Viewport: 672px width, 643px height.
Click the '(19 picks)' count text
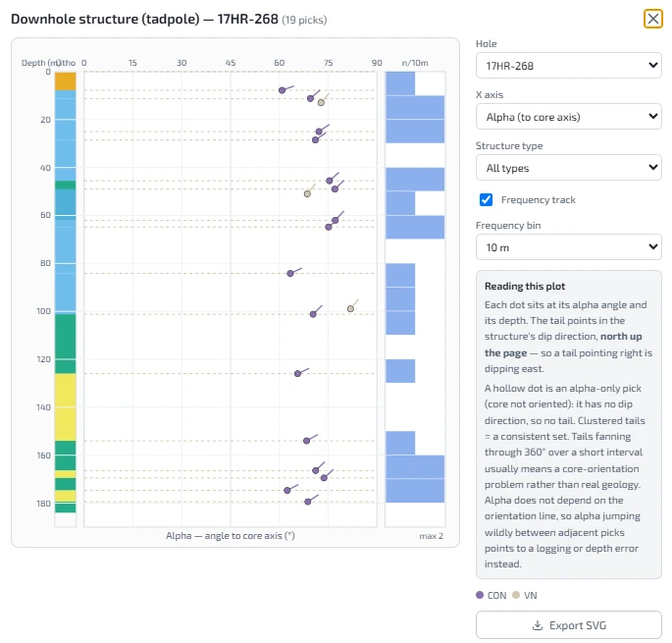(304, 20)
